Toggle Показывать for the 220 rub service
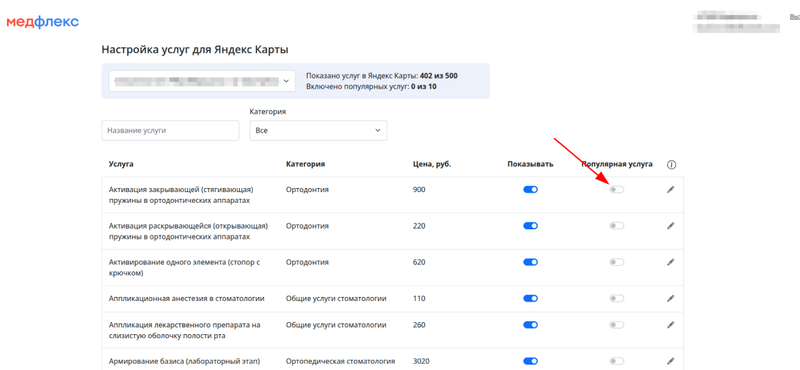The image size is (800, 370). [x=531, y=226]
